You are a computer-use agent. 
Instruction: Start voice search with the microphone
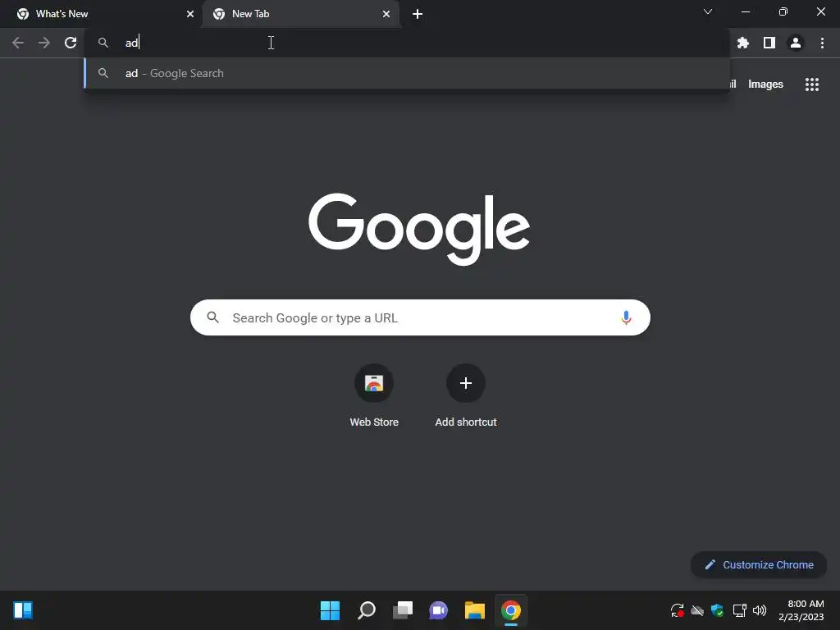coord(626,317)
